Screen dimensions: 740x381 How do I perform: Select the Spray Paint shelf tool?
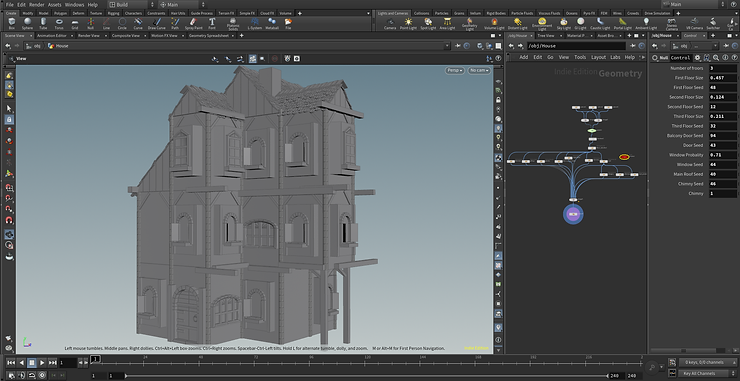pyautogui.click(x=193, y=24)
